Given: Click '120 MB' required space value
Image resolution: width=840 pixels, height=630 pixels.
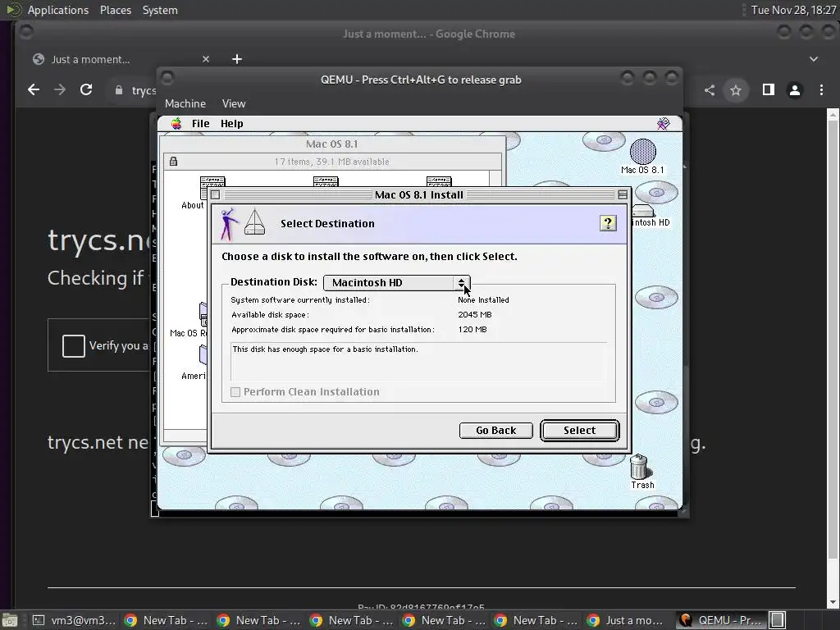Looking at the screenshot, I should click(472, 330).
